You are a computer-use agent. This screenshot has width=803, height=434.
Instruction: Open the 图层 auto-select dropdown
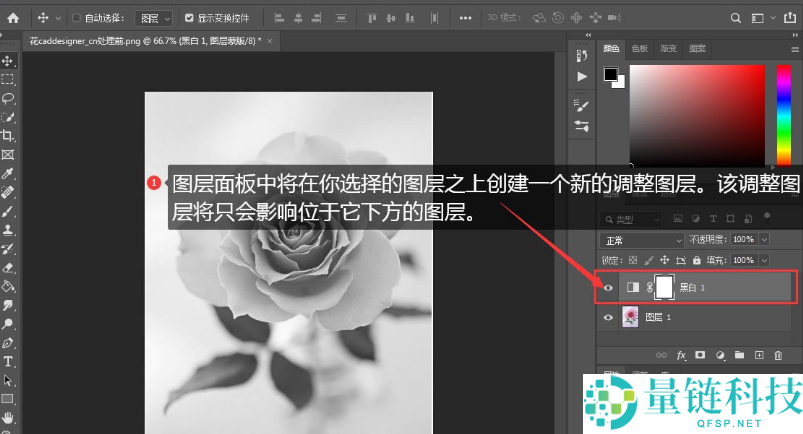click(x=153, y=18)
